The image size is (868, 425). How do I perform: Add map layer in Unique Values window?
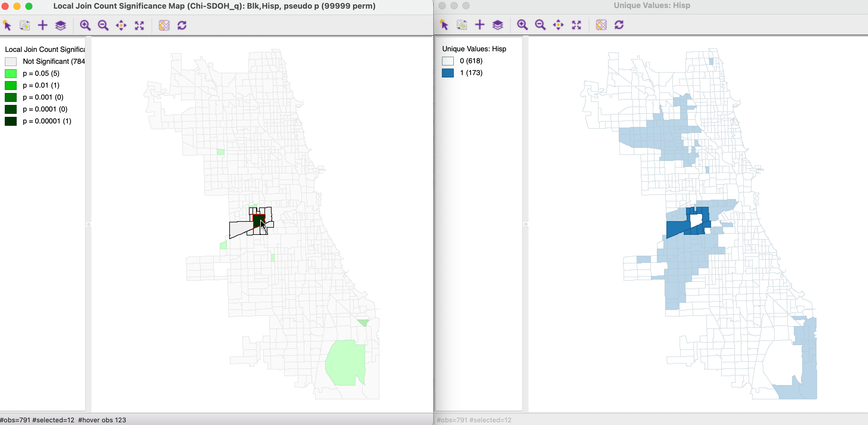(x=479, y=25)
